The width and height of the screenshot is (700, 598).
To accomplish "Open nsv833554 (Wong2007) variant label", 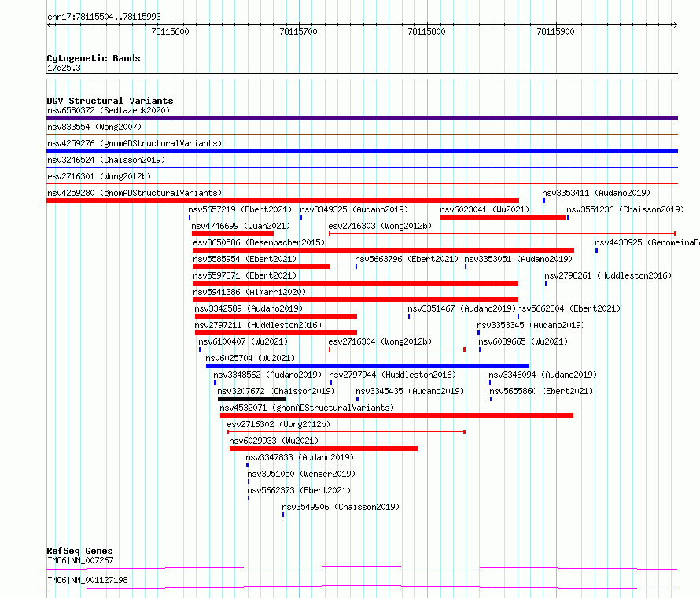I will coord(94,127).
